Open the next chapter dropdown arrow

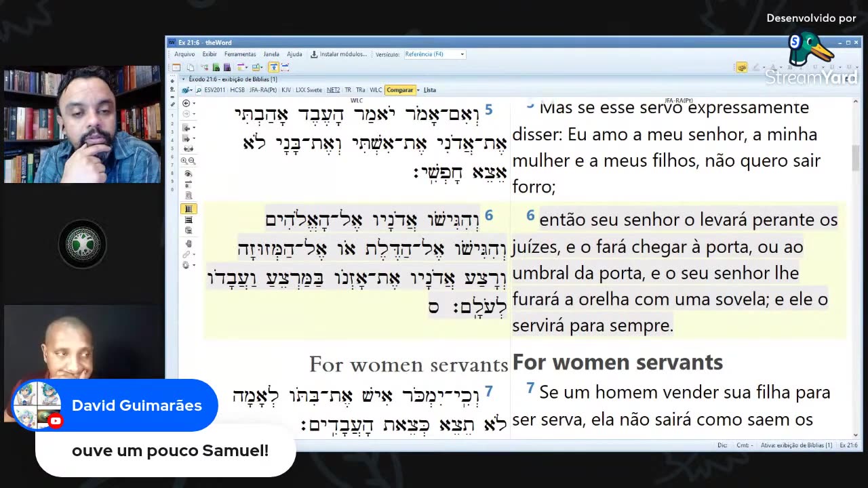pos(195,139)
